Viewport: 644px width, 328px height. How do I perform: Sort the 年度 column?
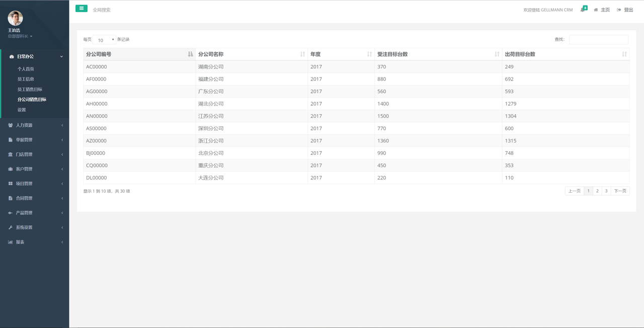pyautogui.click(x=369, y=54)
